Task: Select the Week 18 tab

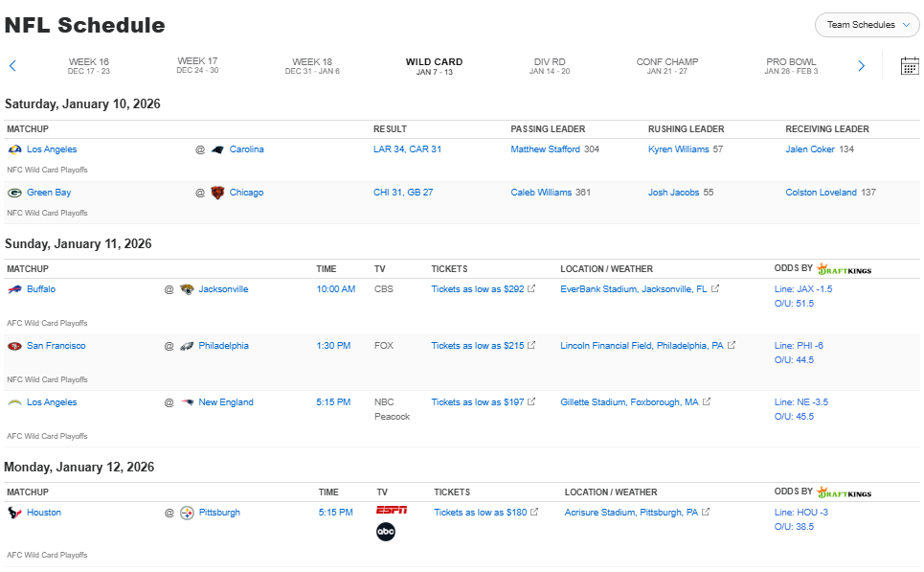Action: click(312, 65)
